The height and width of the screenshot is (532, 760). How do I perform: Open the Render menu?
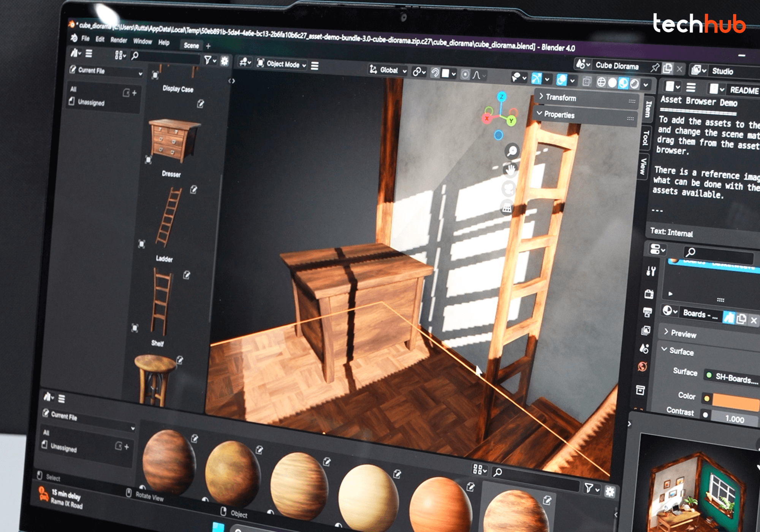(119, 40)
